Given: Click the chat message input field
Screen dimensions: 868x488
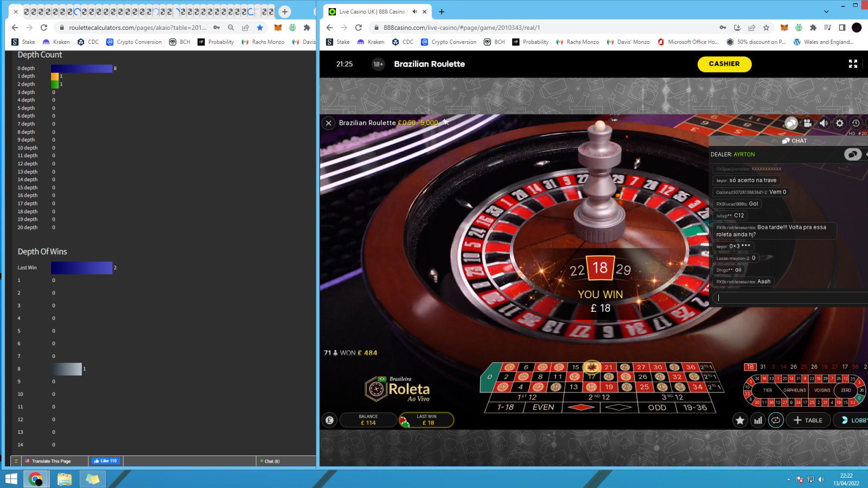Looking at the screenshot, I should pyautogui.click(x=791, y=298).
